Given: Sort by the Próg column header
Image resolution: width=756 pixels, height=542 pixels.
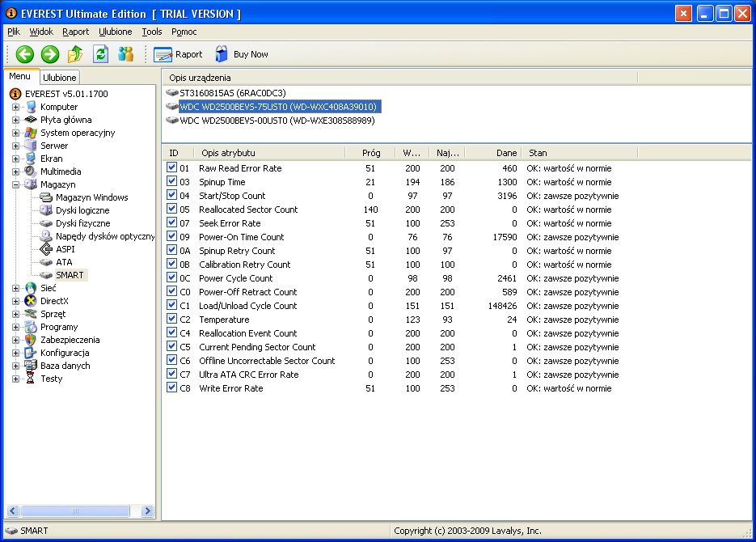Looking at the screenshot, I should pos(370,153).
